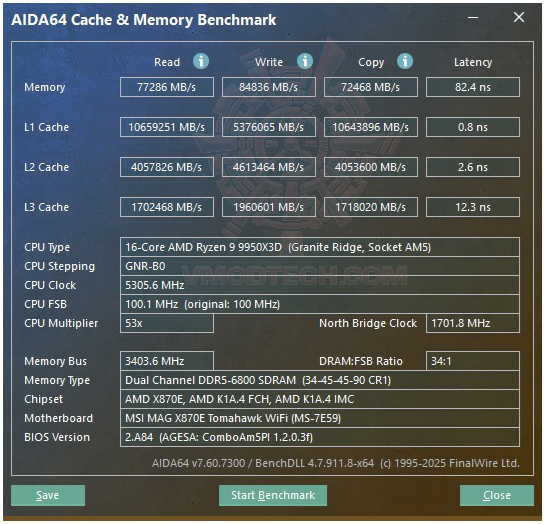Select L1 Cache write value 5376065 MB/s
544x524 pixels.
269,127
